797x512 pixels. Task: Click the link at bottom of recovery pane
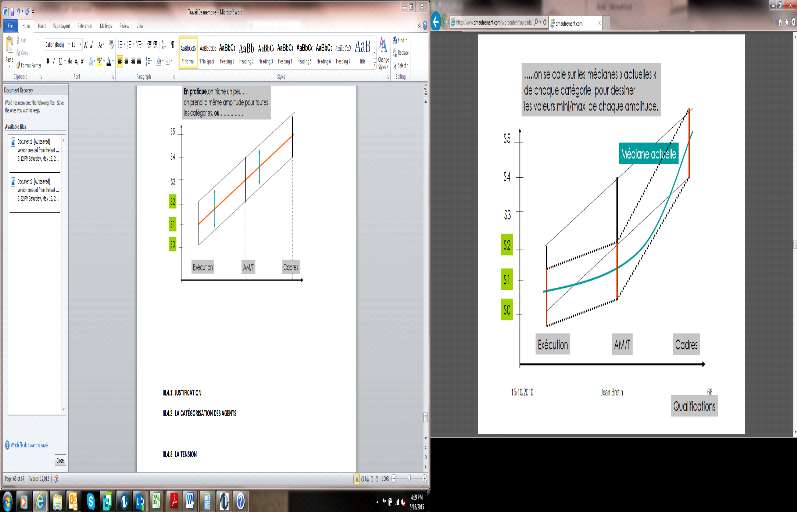pyautogui.click(x=29, y=445)
